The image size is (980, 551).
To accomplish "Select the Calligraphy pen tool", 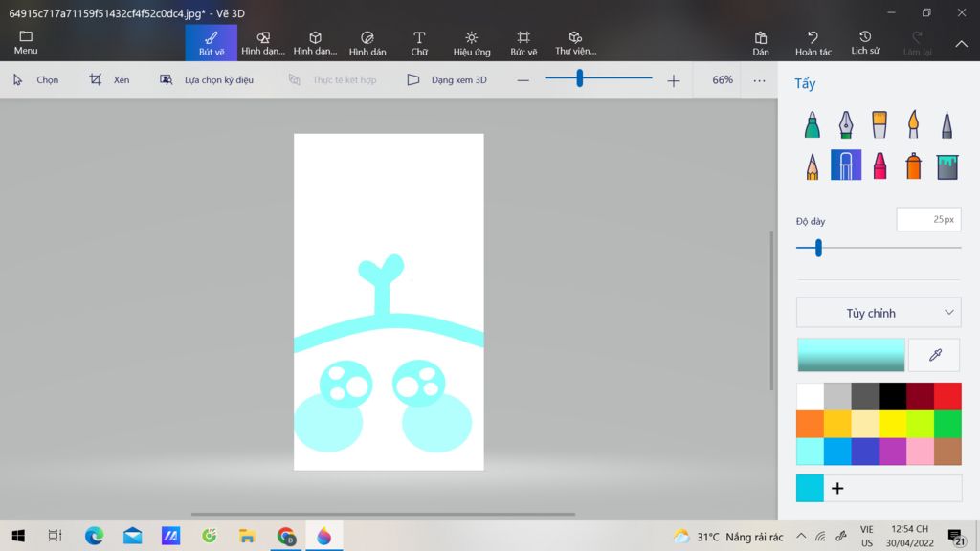I will coord(846,124).
